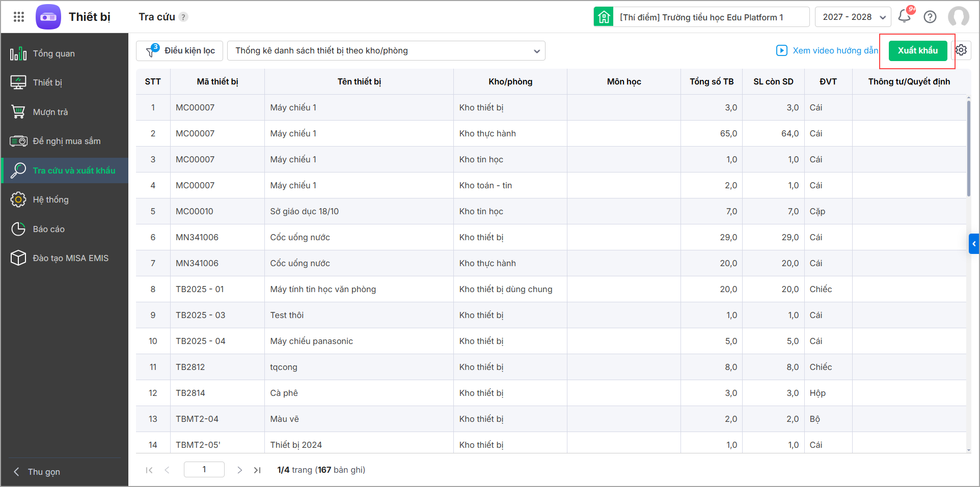Open the 2027 - 2028 school year dropdown
980x487 pixels.
point(853,17)
